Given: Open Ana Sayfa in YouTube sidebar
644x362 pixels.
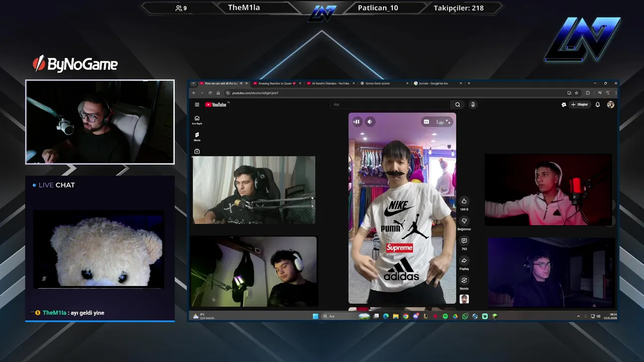Looking at the screenshot, I should (x=197, y=120).
